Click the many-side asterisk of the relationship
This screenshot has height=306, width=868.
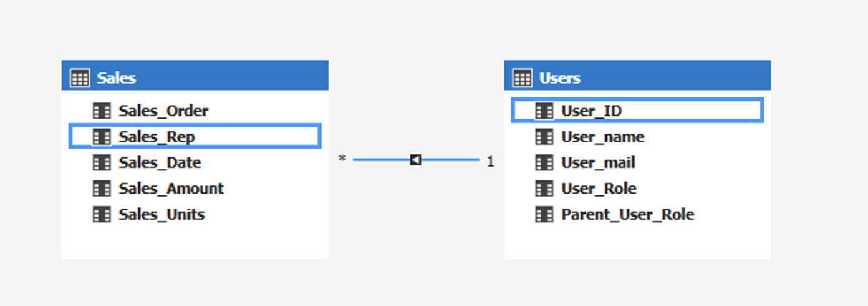click(342, 160)
